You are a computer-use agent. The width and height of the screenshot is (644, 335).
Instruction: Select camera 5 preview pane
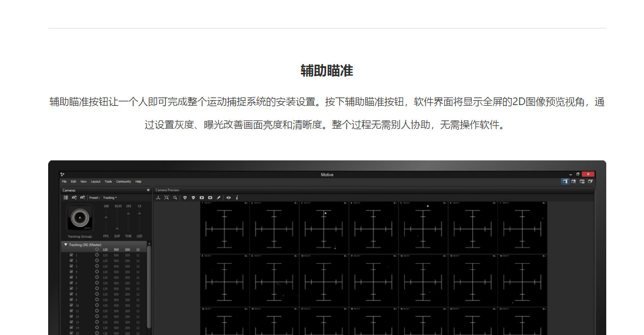(423, 227)
